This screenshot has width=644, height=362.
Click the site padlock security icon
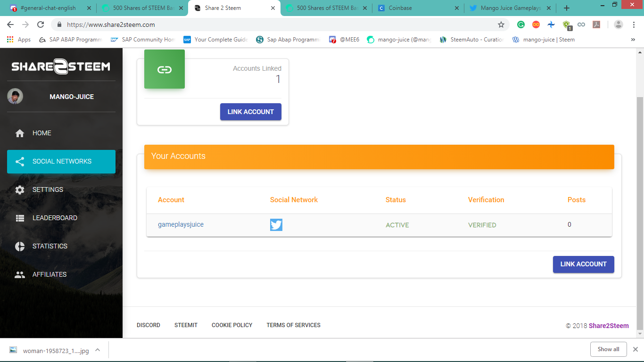[x=59, y=25]
